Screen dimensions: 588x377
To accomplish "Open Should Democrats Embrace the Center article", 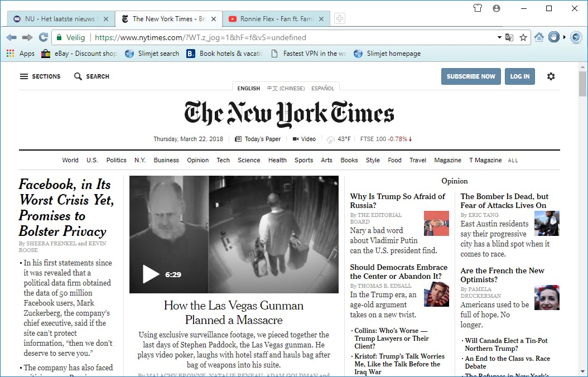I will click(x=399, y=272).
